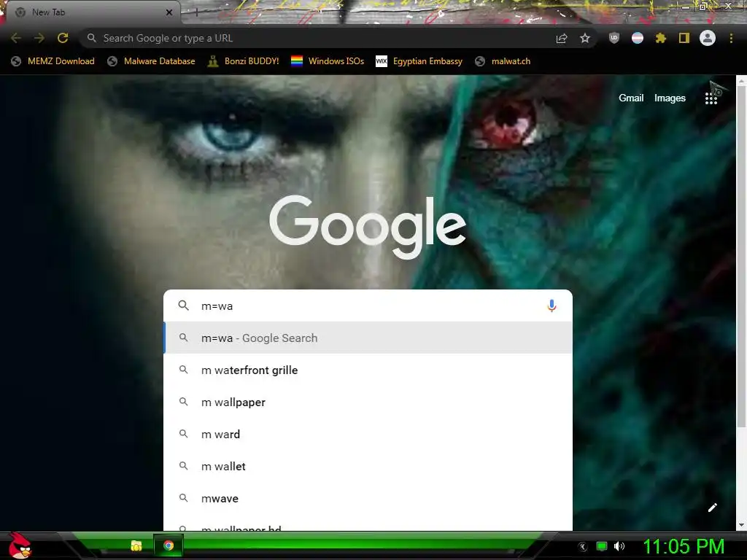The width and height of the screenshot is (747, 560).
Task: Open the Angry Bird start button
Action: pos(19,545)
